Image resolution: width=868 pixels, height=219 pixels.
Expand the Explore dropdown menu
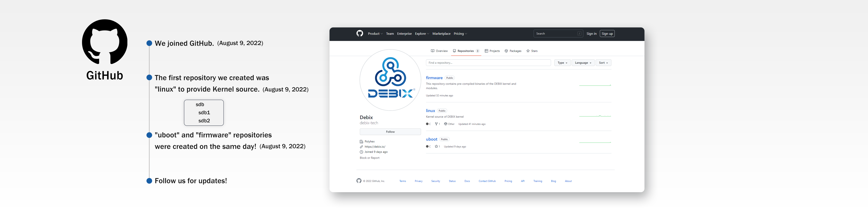coord(422,34)
